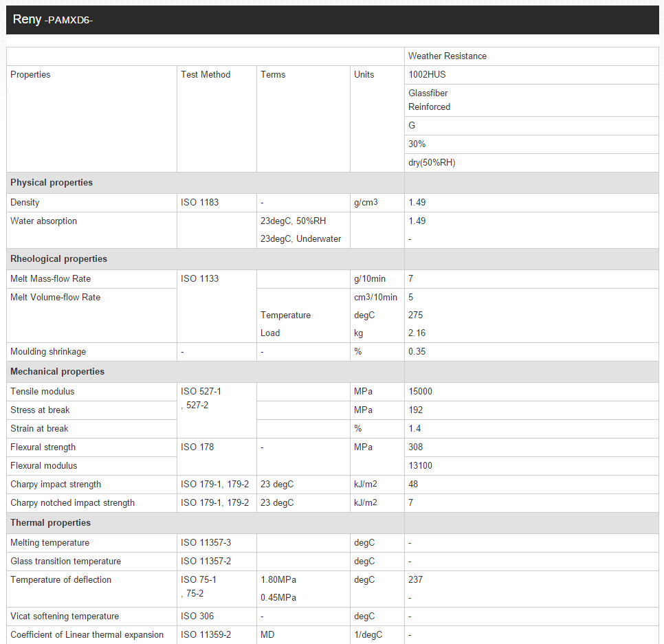Select the Moulding shrinkage row label

click(48, 351)
